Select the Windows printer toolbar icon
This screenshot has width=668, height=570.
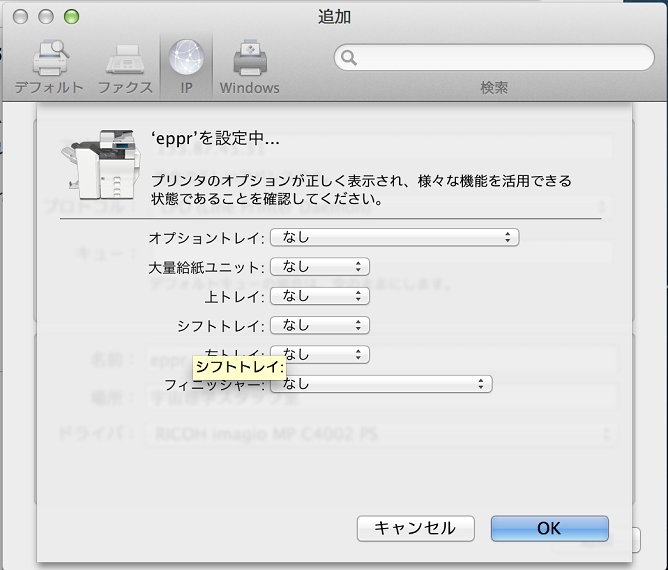(x=249, y=68)
